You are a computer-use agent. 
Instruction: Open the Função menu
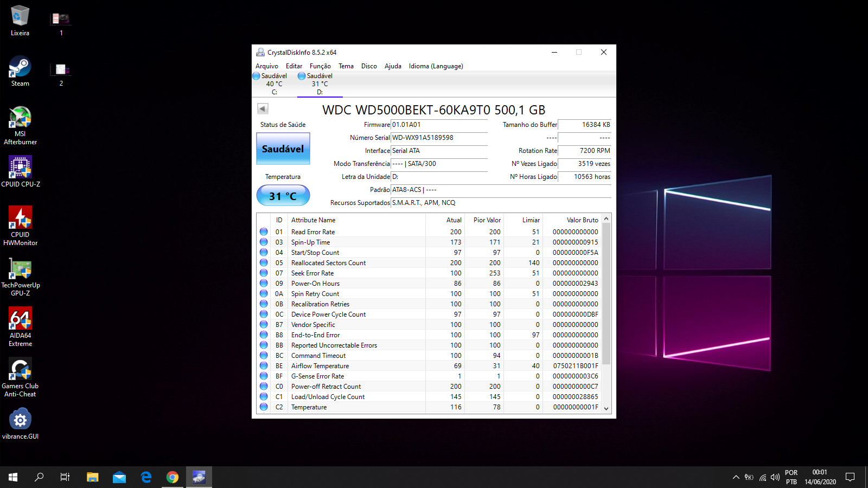click(x=320, y=66)
